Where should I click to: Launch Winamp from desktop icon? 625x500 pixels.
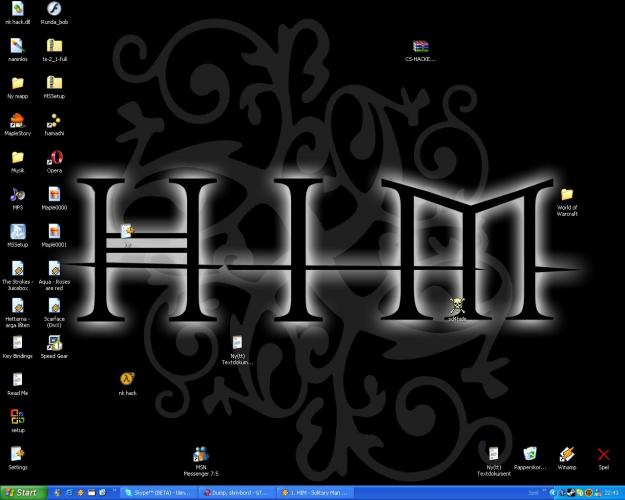tap(566, 454)
